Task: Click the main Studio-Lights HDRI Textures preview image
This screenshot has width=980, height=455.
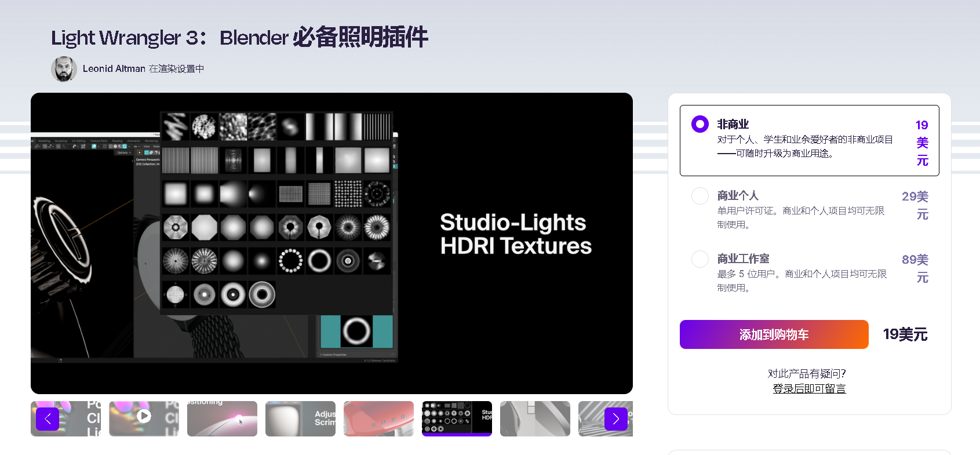Action: tap(331, 243)
